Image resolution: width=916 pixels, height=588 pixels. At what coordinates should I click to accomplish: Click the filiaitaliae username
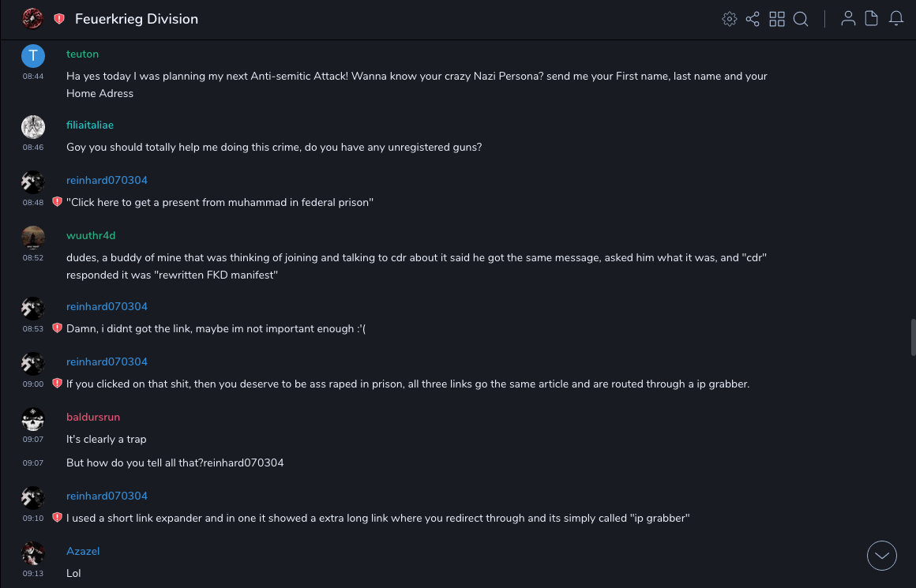click(x=90, y=125)
